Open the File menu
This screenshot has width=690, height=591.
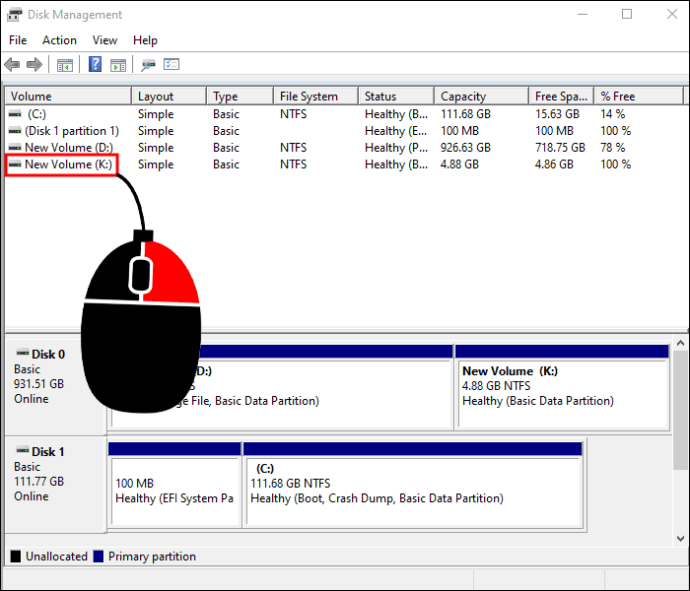point(18,40)
